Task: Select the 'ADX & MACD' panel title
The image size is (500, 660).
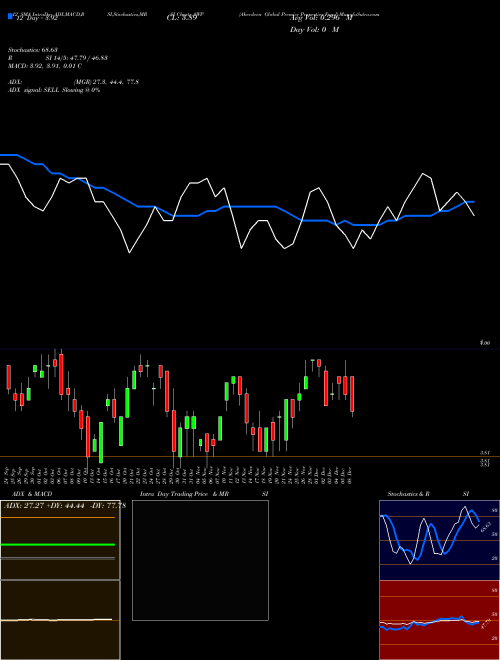Action: 32,494
